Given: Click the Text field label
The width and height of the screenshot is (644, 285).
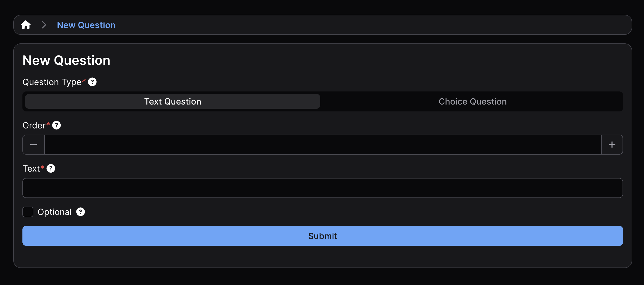Looking at the screenshot, I should tap(31, 169).
